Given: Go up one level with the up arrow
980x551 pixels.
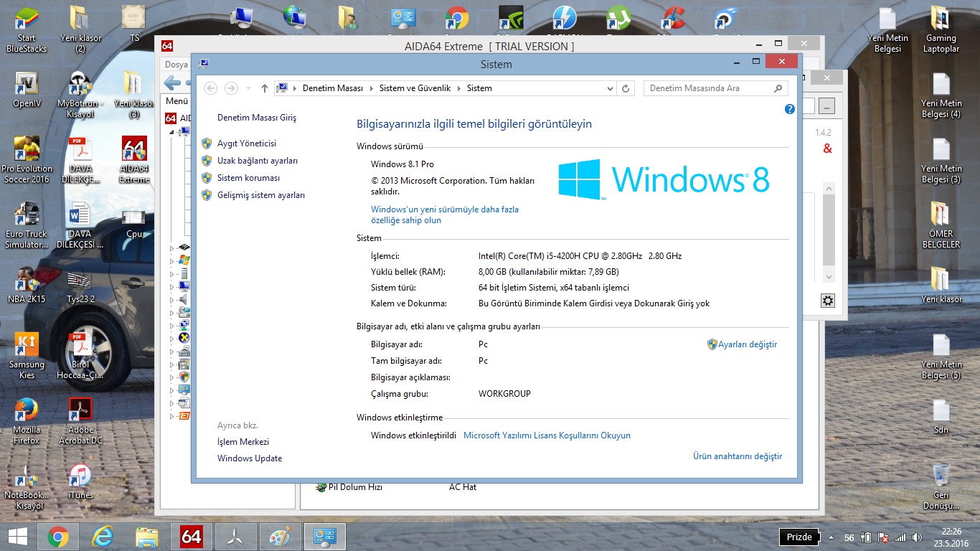Looking at the screenshot, I should point(265,88).
